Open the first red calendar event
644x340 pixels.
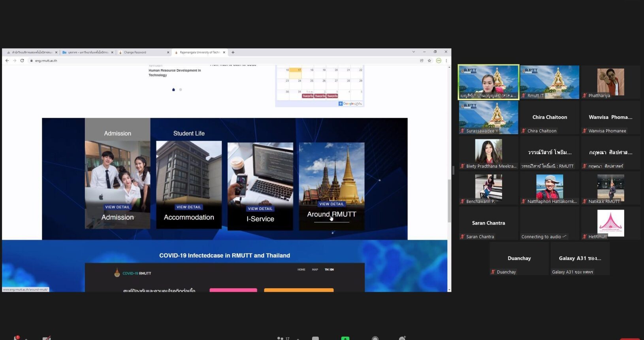308,96
